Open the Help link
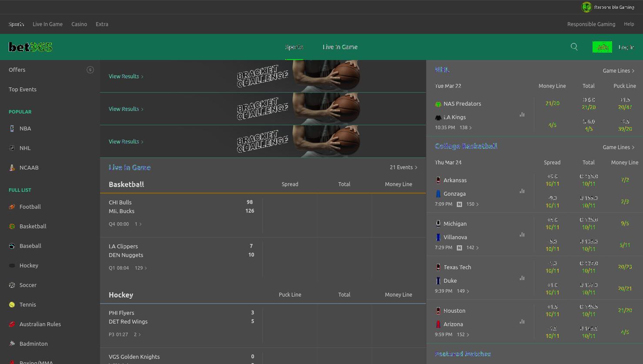Viewport: 643px width, 364px height. [x=629, y=24]
